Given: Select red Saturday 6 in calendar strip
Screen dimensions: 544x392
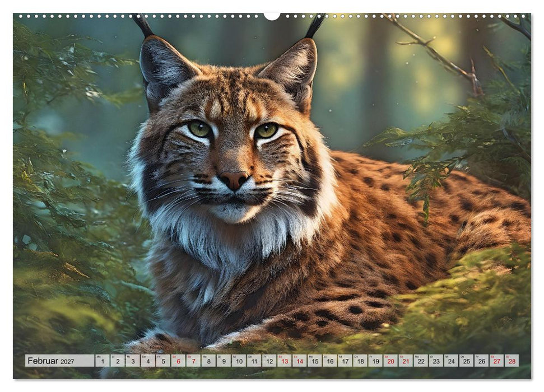Looking at the screenshot, I should tap(178, 361).
